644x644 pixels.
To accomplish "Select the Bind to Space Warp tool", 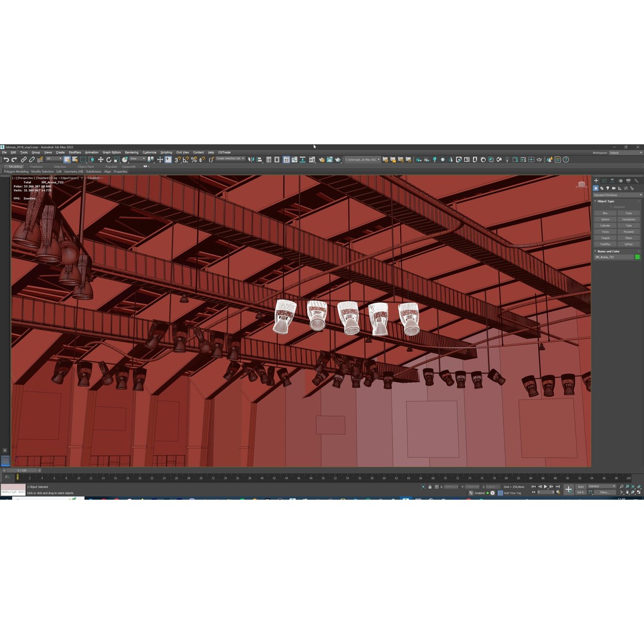I will (40, 160).
